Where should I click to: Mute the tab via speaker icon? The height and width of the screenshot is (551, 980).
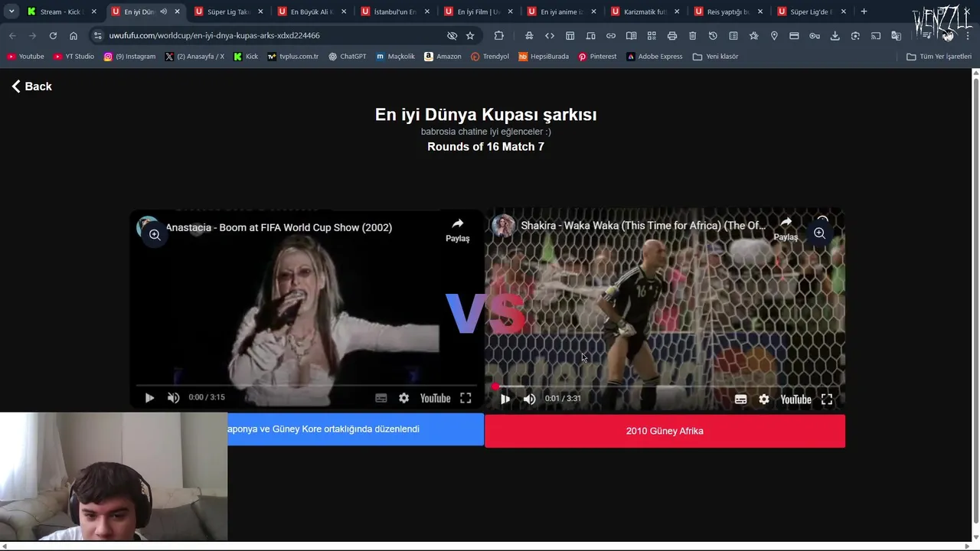tap(163, 11)
